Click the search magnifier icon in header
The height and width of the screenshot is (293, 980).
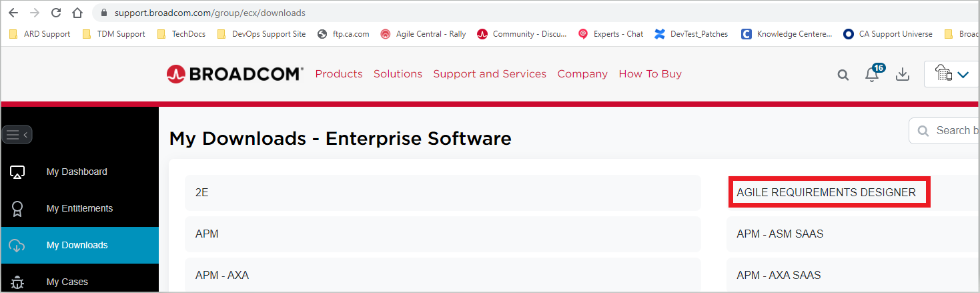[843, 75]
